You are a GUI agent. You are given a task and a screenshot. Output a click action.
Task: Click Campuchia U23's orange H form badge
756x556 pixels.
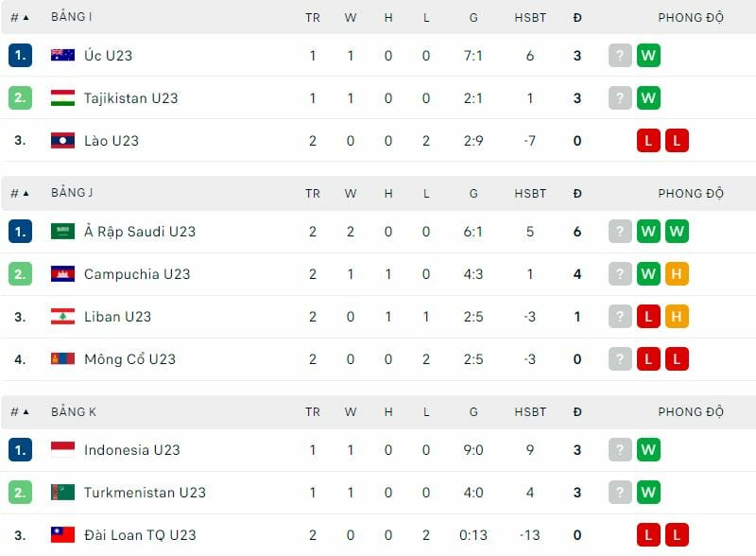(x=677, y=273)
